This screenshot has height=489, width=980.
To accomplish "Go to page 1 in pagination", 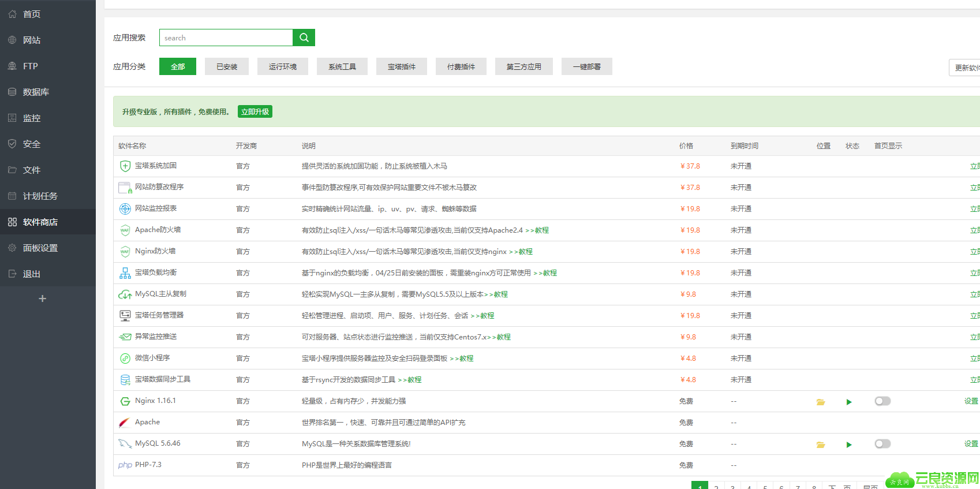I will pos(700,486).
